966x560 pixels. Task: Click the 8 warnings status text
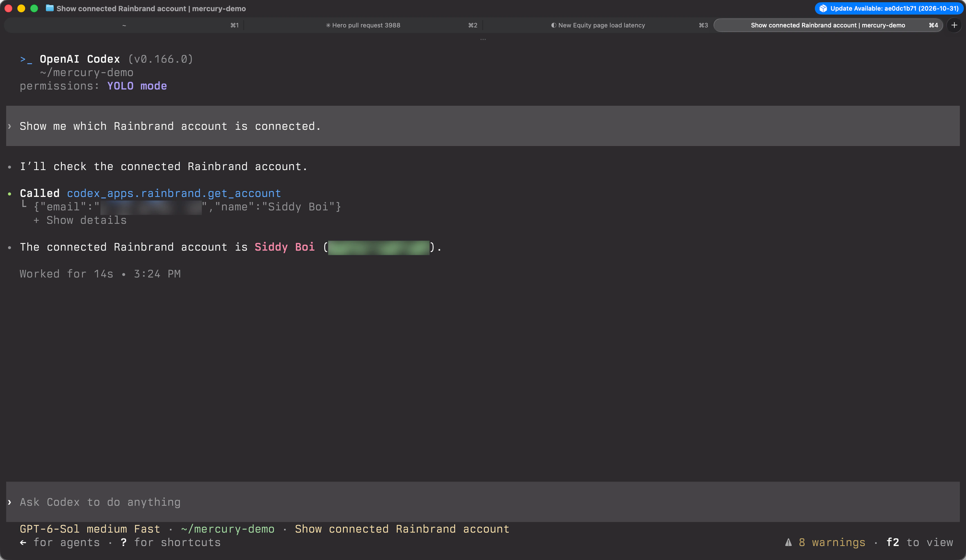tap(832, 542)
